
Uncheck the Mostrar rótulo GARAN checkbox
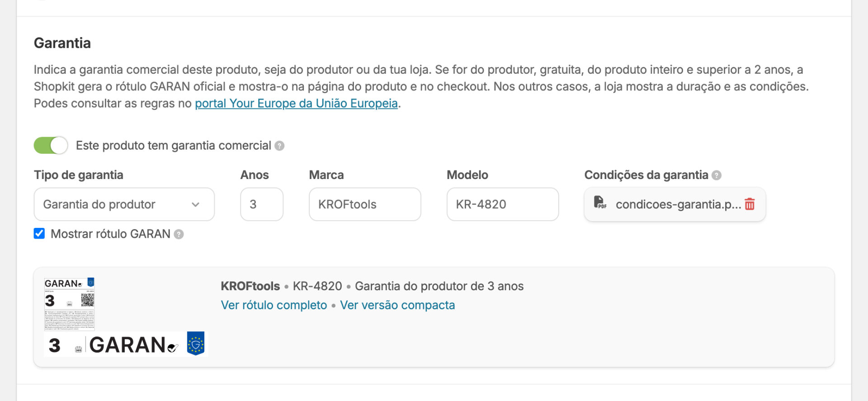39,233
